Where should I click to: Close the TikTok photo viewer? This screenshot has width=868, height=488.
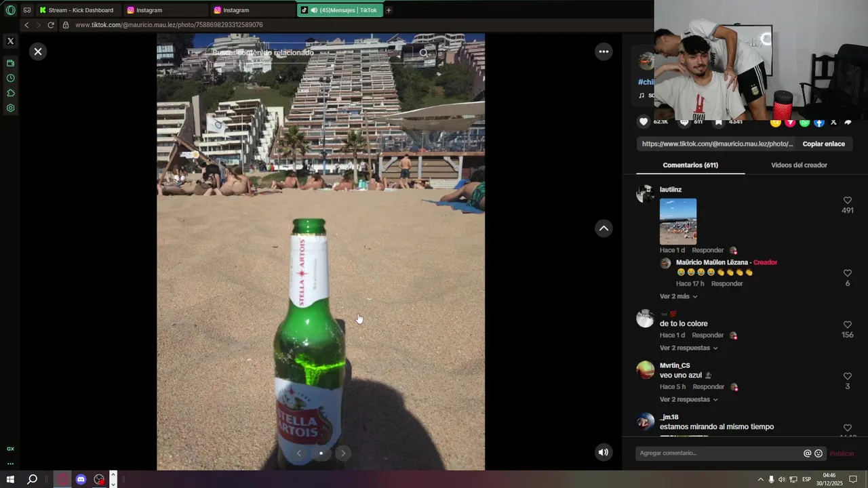point(38,52)
